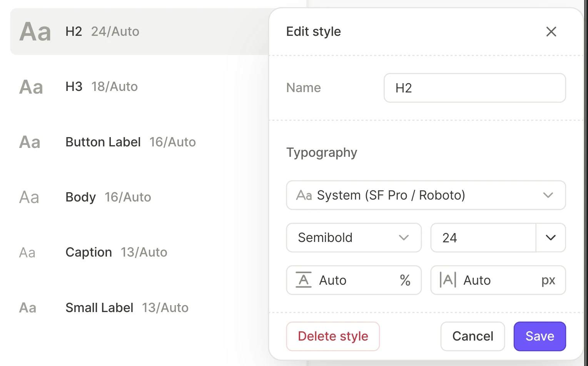Click the Delete style button

click(x=333, y=336)
